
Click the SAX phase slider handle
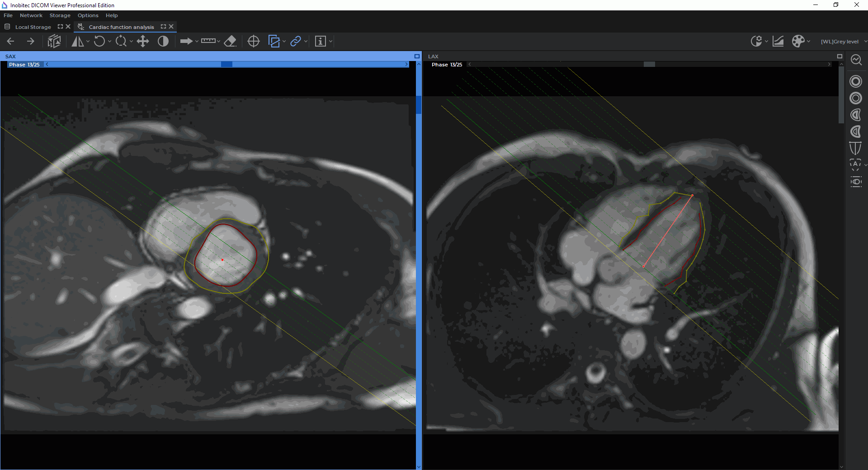(226, 65)
